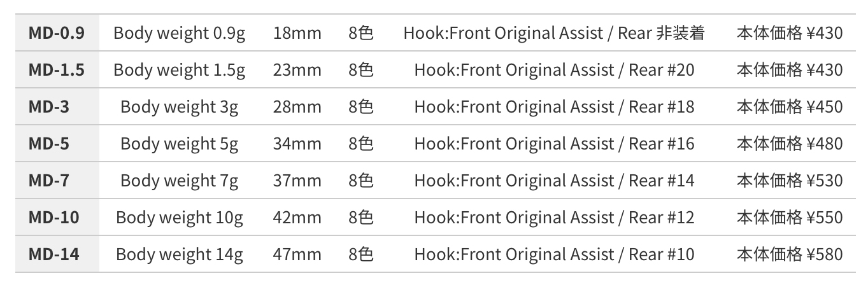Viewport: 868px width, 285px height.
Task: Select the MD-1.5 row header
Action: point(56,70)
